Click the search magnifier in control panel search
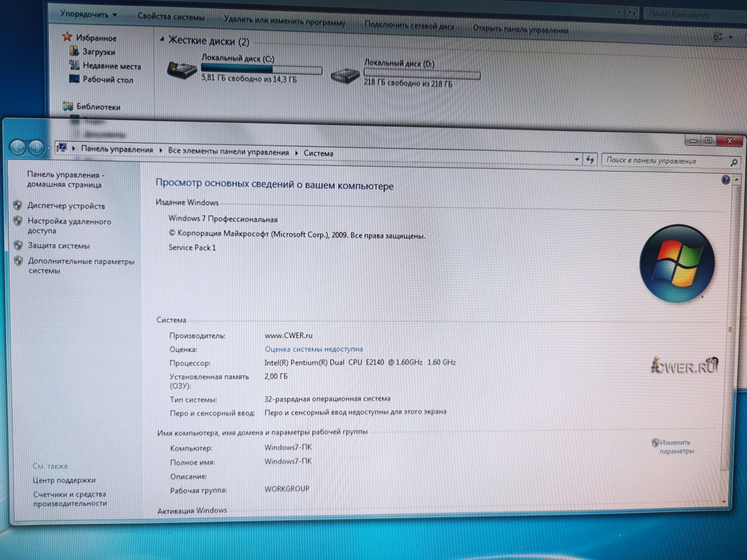The width and height of the screenshot is (747, 560). [x=734, y=162]
